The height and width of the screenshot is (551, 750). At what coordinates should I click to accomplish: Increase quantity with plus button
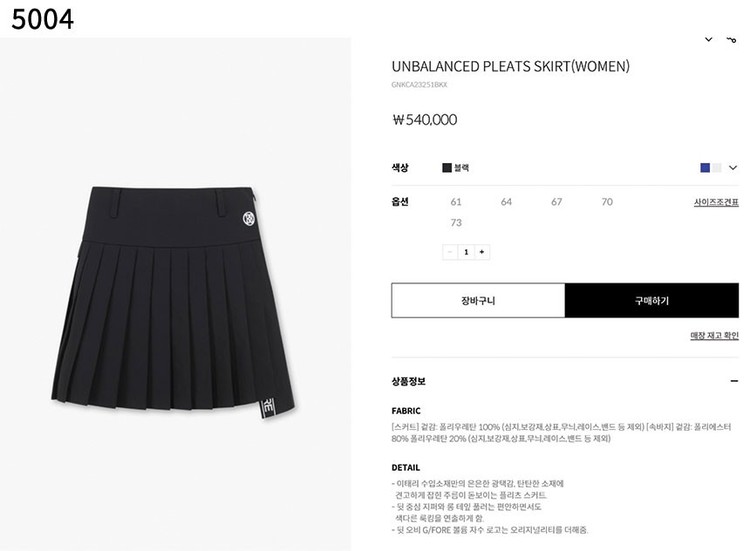tap(482, 252)
